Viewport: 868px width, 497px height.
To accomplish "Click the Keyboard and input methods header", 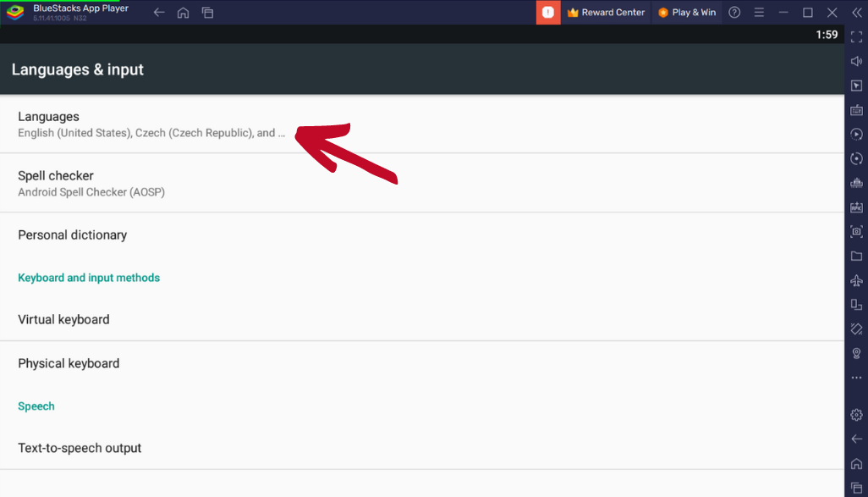I will tap(89, 278).
